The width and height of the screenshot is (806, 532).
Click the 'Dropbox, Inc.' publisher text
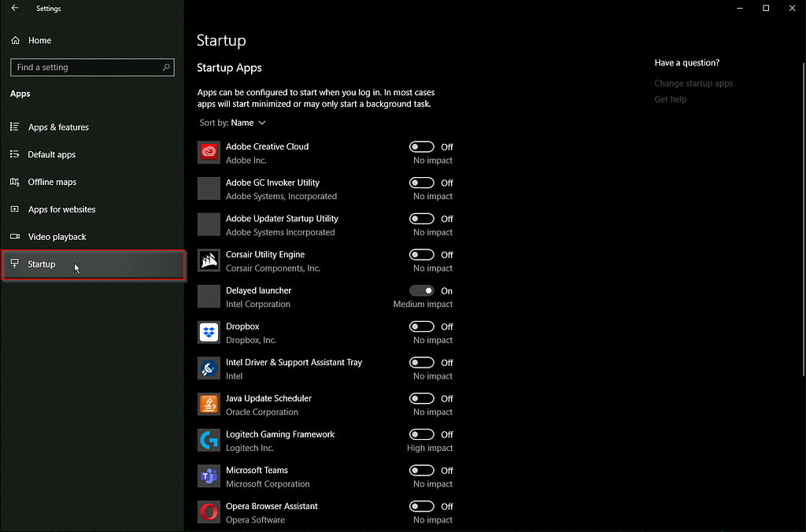tap(251, 340)
